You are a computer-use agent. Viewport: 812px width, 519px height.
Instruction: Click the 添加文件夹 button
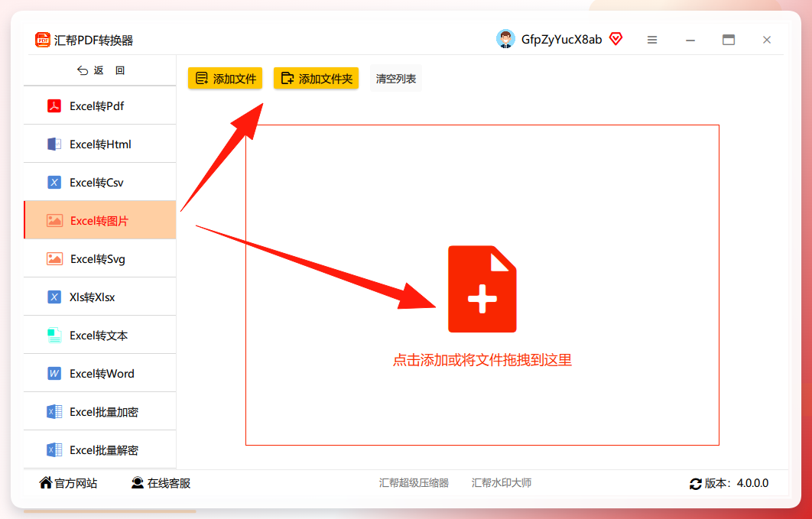316,79
